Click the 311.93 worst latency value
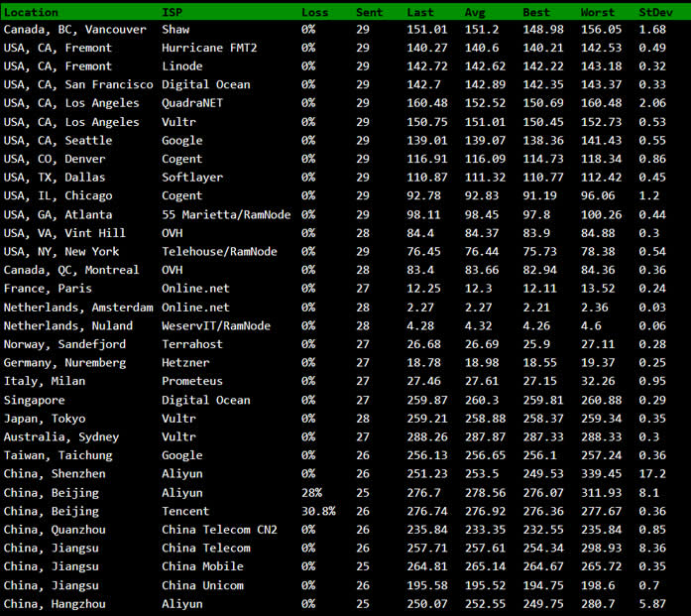The image size is (691, 616). point(601,493)
